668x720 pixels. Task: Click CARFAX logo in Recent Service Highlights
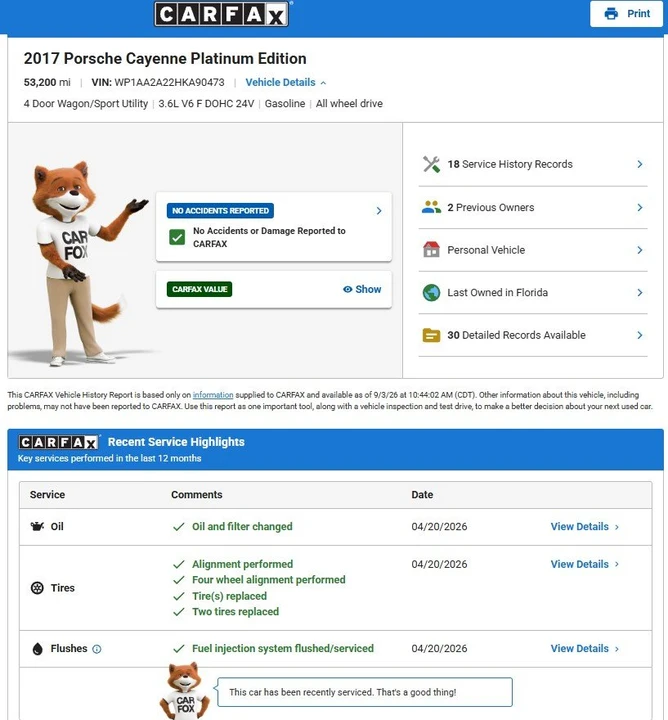tap(59, 442)
